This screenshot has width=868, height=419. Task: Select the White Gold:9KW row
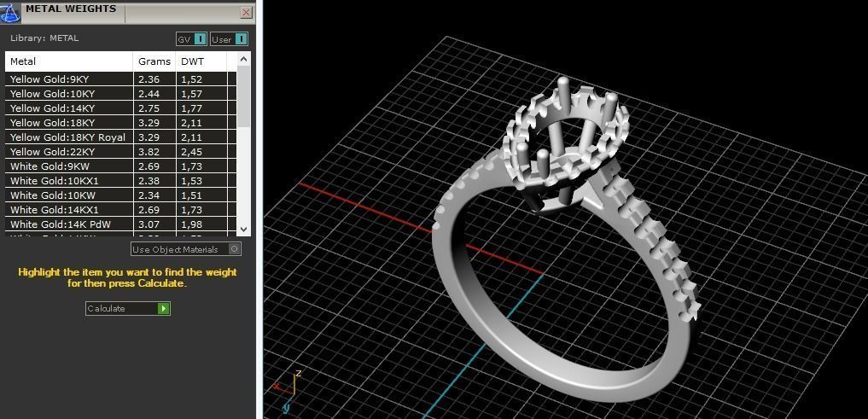point(120,166)
